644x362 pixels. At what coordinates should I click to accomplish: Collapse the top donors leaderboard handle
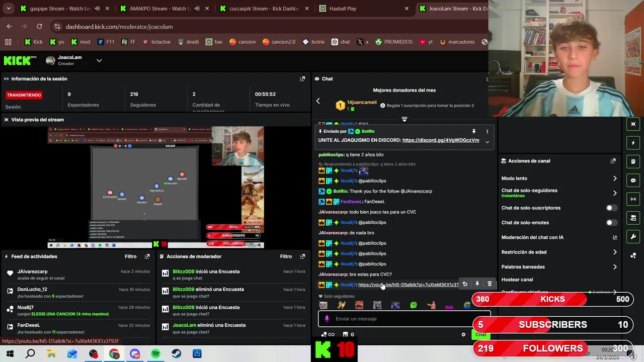(404, 120)
